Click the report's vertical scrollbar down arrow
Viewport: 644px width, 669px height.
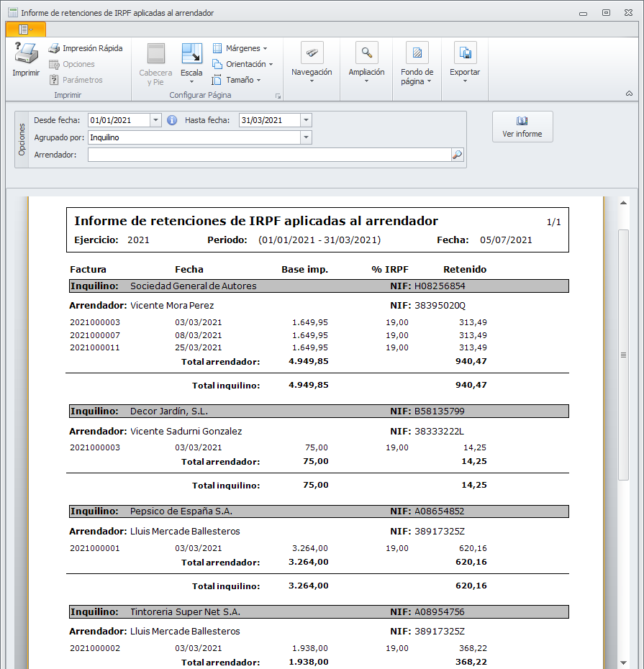pos(623,662)
